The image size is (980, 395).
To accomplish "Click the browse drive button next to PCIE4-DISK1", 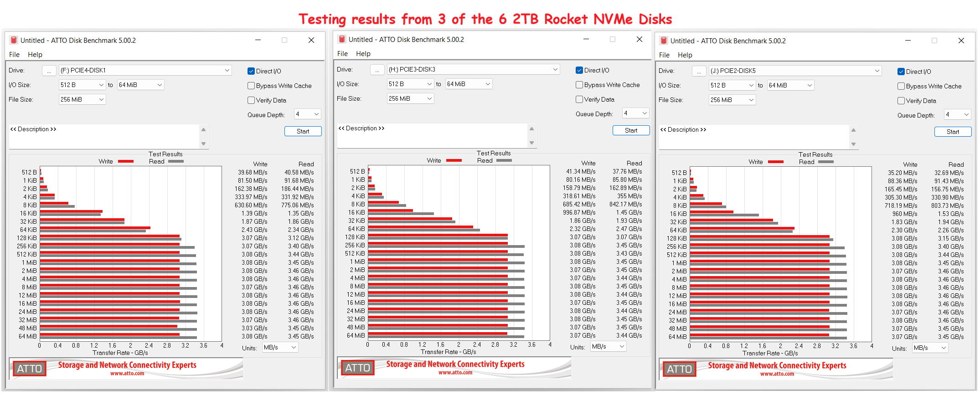I will [x=49, y=71].
